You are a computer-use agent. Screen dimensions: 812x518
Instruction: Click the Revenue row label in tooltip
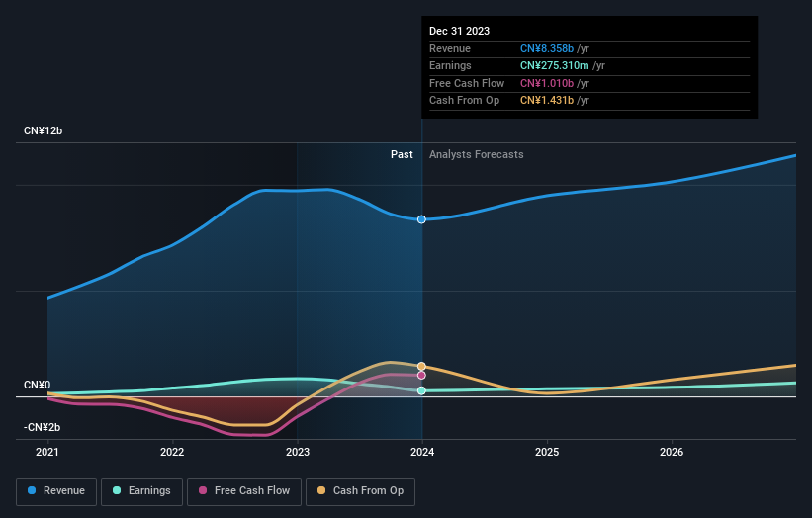click(x=450, y=48)
